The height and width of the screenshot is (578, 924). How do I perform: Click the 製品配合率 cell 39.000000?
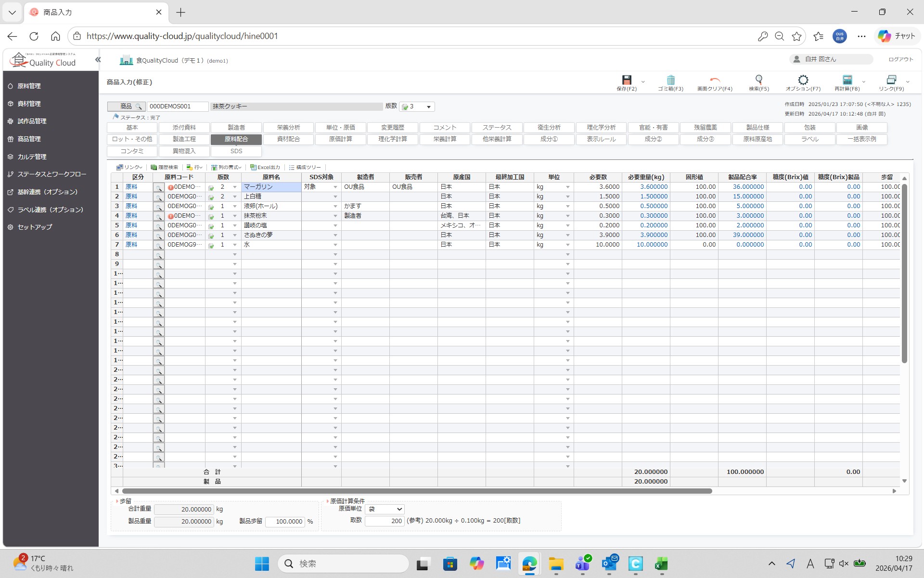tap(742, 235)
